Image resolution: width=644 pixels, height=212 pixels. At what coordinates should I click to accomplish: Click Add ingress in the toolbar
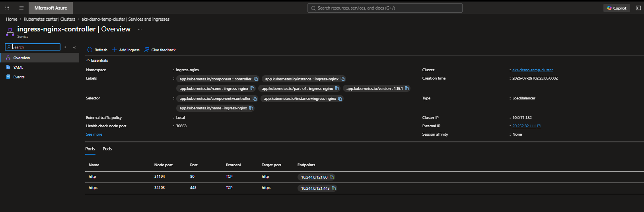point(126,50)
